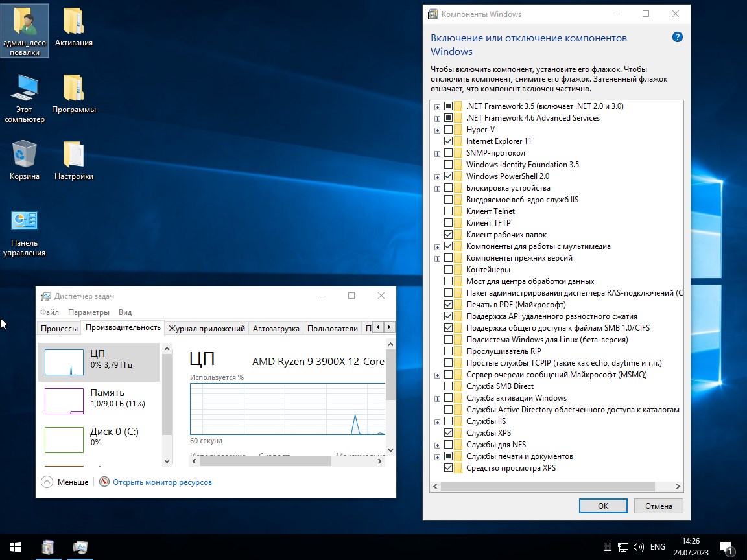The width and height of the screenshot is (747, 560).
Task: Click the help question mark in Компоненты Windows
Action: tap(677, 38)
